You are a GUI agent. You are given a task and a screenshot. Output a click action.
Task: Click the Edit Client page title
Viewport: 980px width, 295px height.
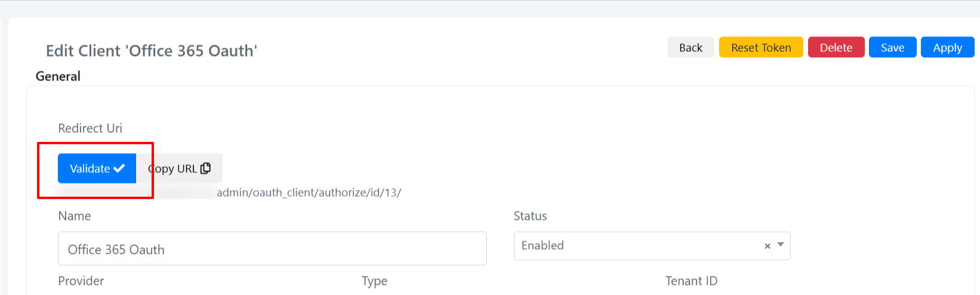click(x=152, y=51)
